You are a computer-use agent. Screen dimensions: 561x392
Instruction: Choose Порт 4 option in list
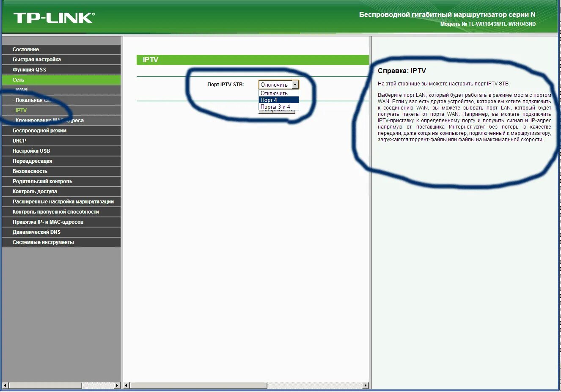[279, 100]
